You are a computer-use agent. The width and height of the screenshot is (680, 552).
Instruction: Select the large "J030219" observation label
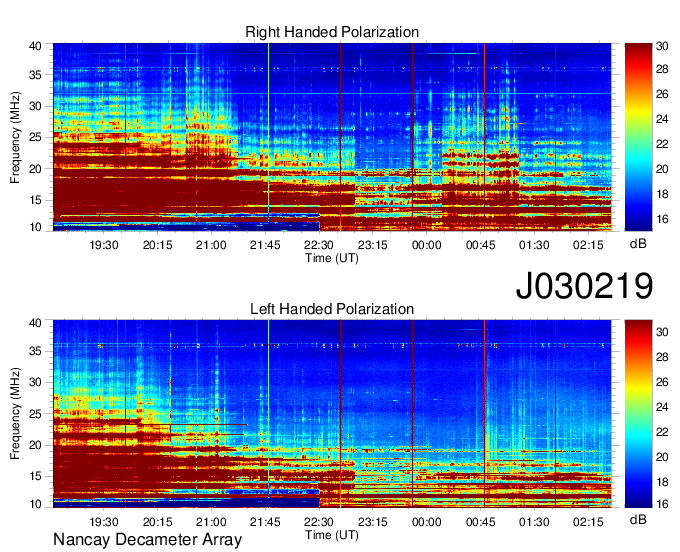click(x=584, y=285)
